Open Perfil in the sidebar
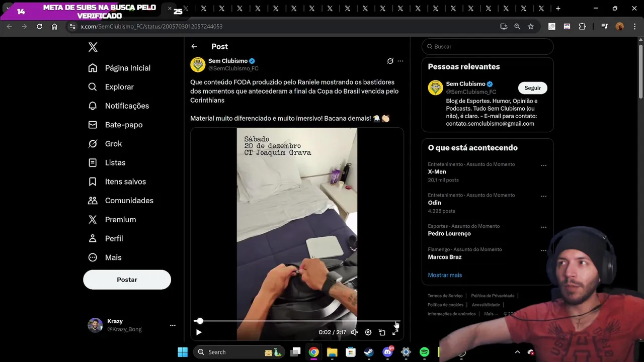644x362 pixels. point(106,238)
